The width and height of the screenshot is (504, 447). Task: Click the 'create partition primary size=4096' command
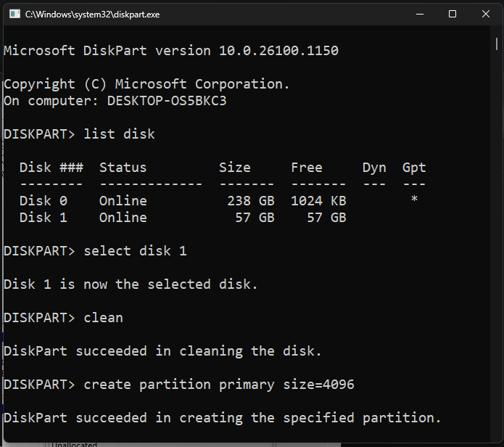pyautogui.click(x=219, y=385)
